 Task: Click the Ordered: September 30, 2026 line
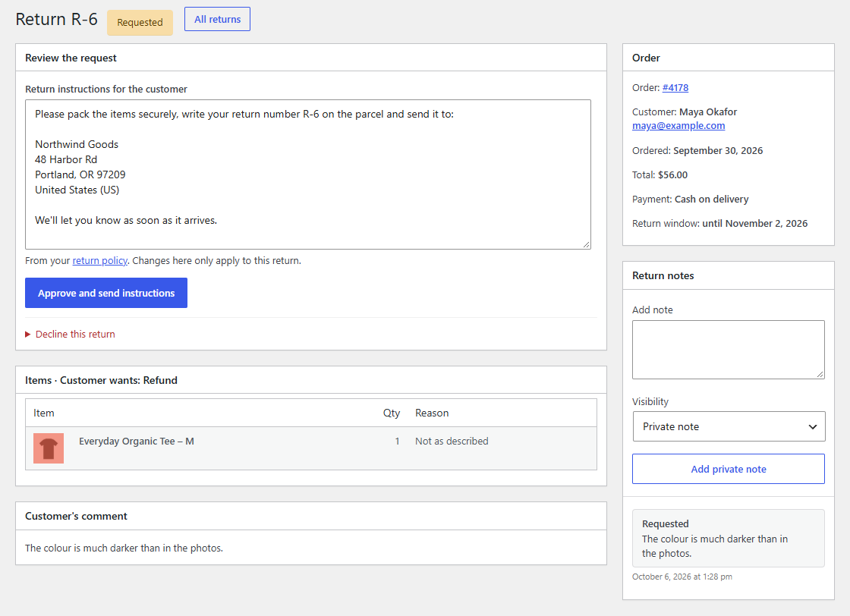pos(697,151)
